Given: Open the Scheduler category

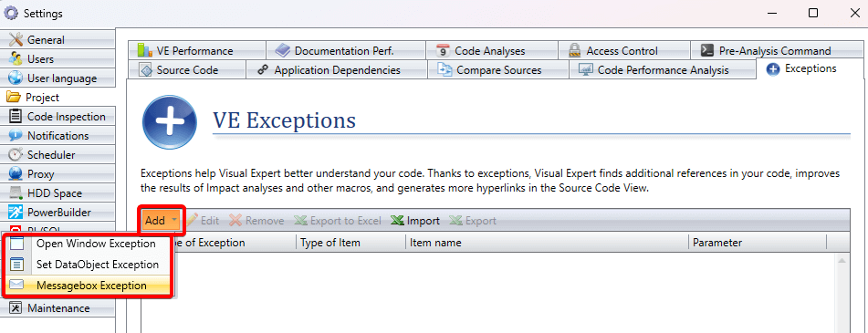Looking at the screenshot, I should tap(58, 155).
